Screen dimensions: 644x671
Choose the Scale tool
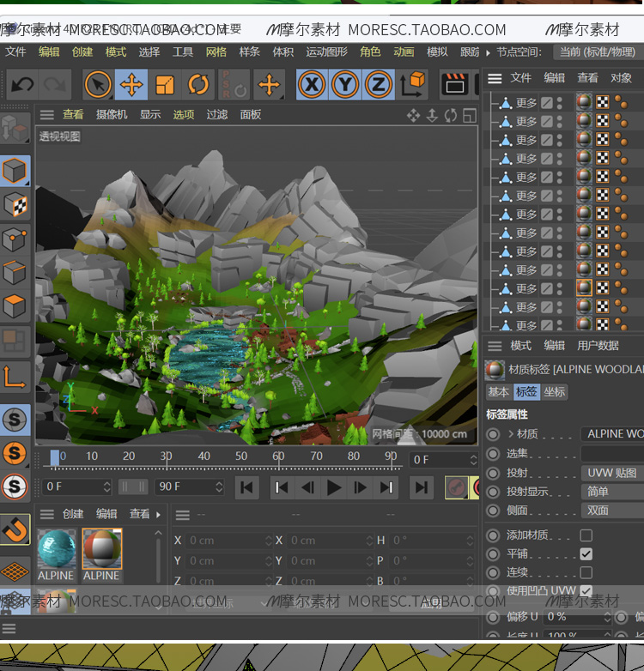(x=165, y=85)
